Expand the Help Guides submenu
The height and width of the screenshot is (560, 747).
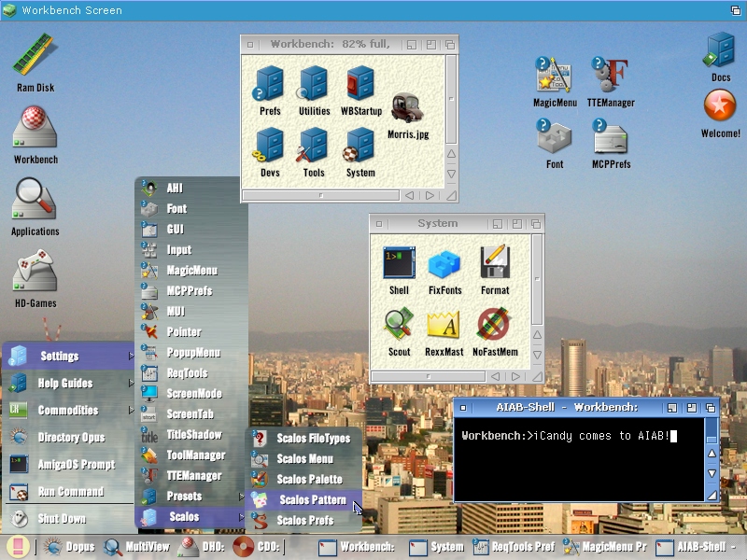69,383
